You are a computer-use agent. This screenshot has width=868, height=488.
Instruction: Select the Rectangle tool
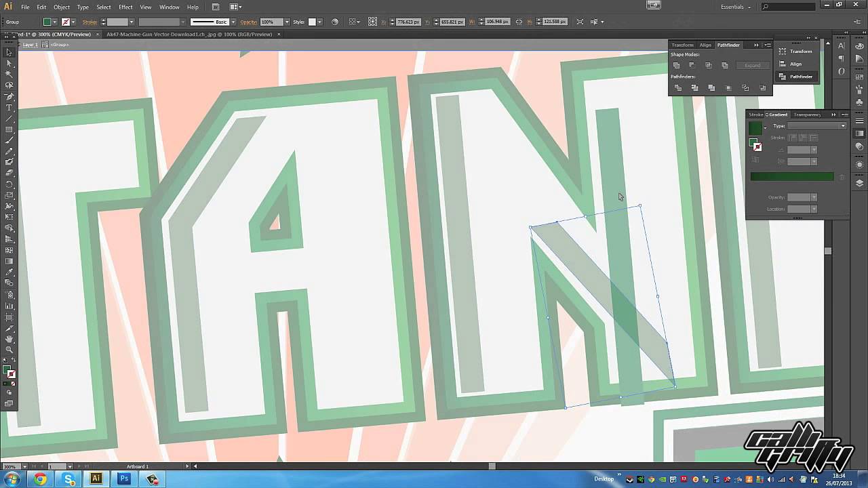(9, 129)
